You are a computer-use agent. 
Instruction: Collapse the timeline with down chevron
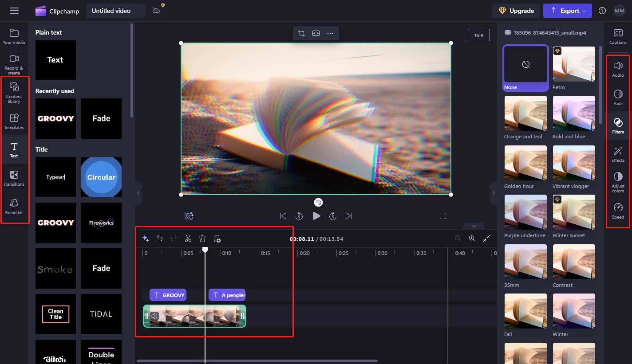pos(474,226)
